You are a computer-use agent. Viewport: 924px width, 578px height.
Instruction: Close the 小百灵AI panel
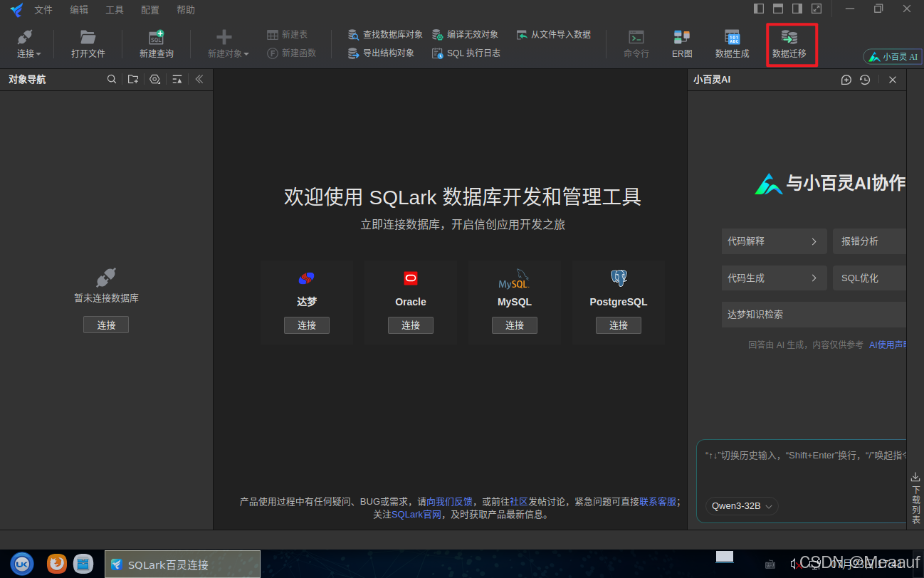(x=893, y=80)
